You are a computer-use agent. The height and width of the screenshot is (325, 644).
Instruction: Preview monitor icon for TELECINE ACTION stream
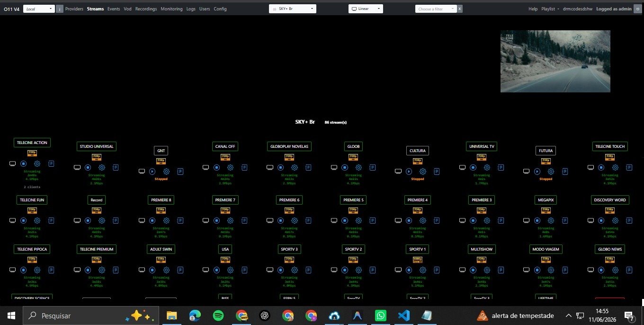pyautogui.click(x=13, y=163)
